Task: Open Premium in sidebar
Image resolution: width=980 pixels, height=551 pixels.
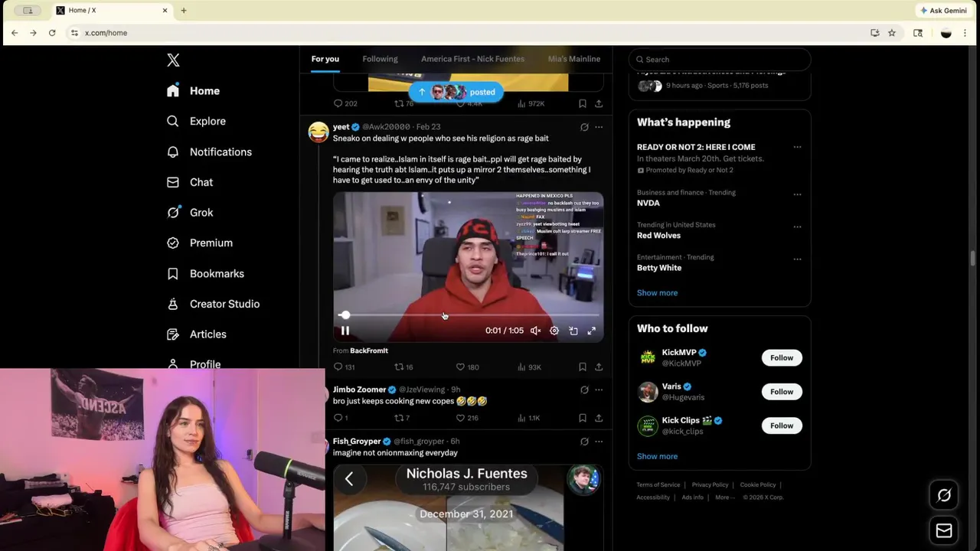Action: 201,243
